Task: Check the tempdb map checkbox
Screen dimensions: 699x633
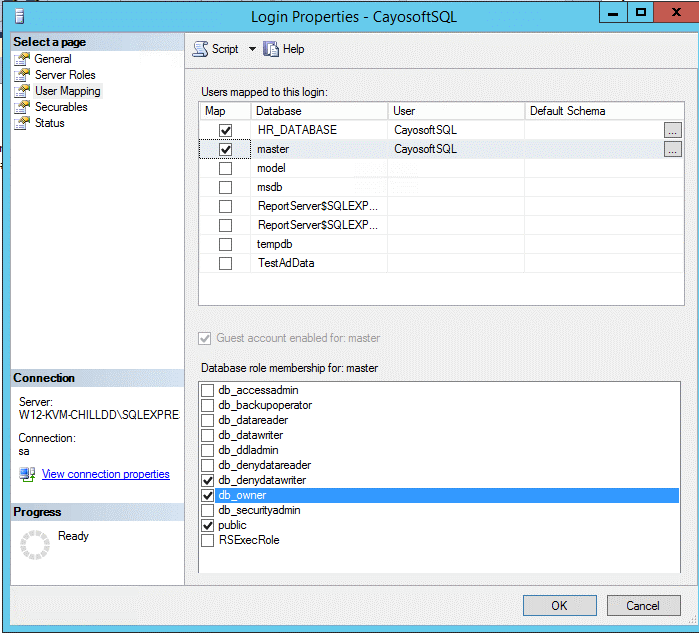Action: (x=226, y=244)
